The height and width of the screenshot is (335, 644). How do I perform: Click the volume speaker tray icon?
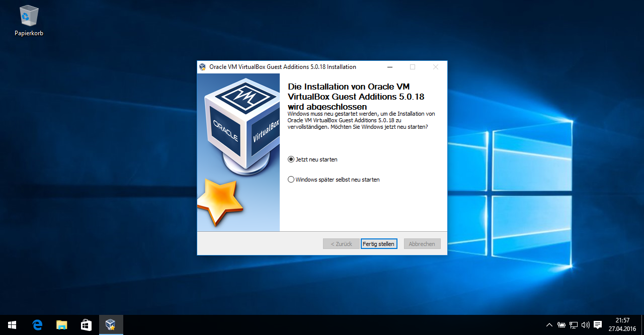pyautogui.click(x=585, y=325)
